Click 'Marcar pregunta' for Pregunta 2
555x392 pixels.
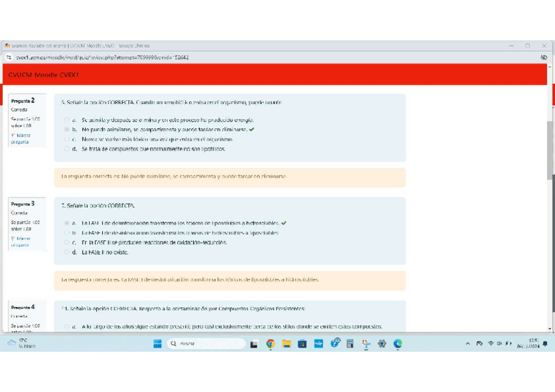point(20,138)
